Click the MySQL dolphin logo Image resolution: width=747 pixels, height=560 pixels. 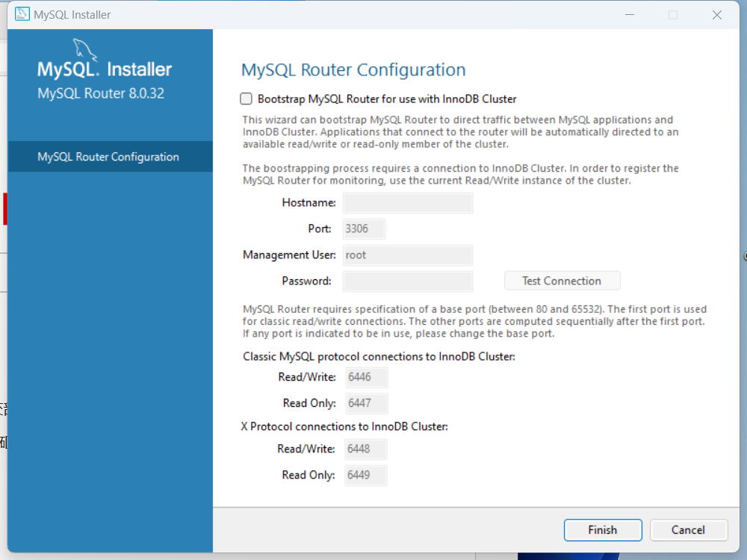[x=85, y=49]
